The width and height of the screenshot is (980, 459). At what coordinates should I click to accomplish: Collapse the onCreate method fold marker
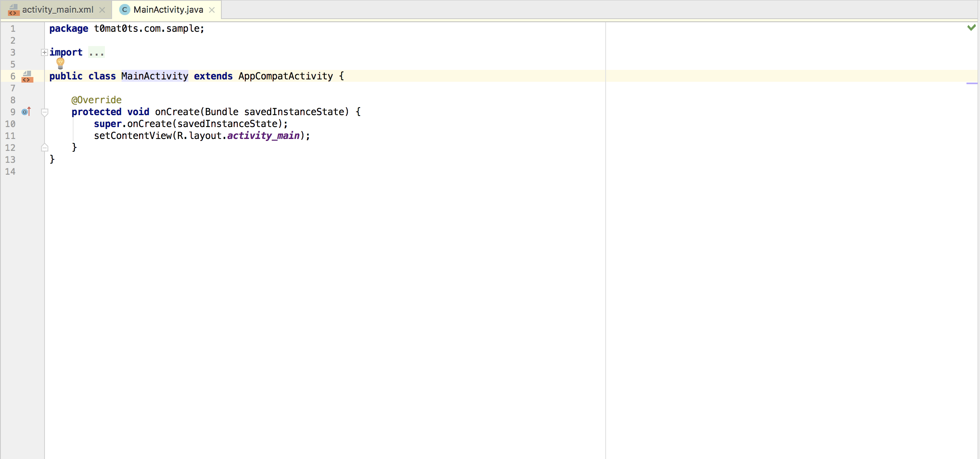(45, 112)
